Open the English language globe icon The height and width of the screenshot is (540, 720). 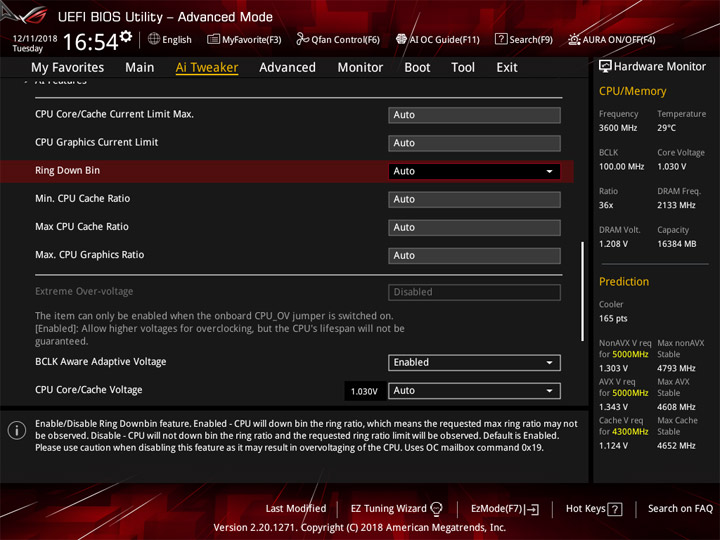coord(154,39)
